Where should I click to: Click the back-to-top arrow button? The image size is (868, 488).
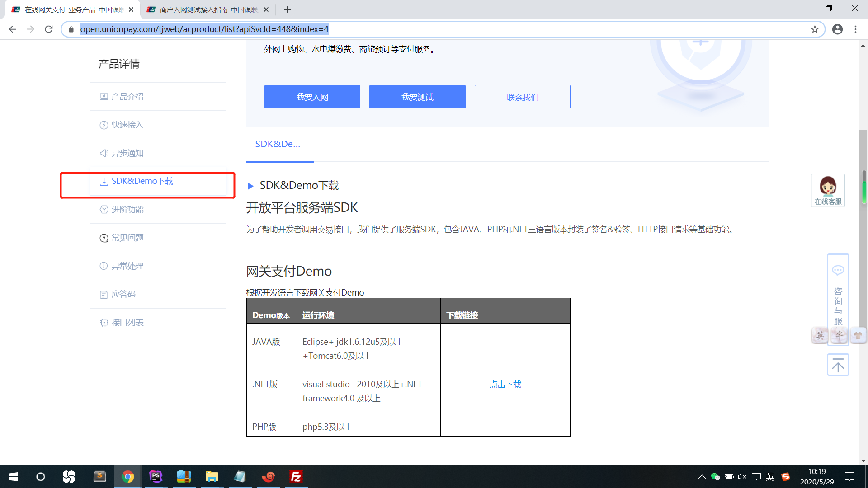[x=838, y=364]
